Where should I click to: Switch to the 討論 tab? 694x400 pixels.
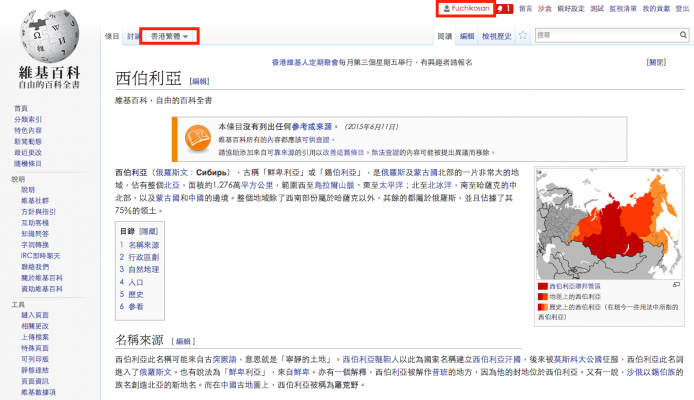click(x=133, y=36)
